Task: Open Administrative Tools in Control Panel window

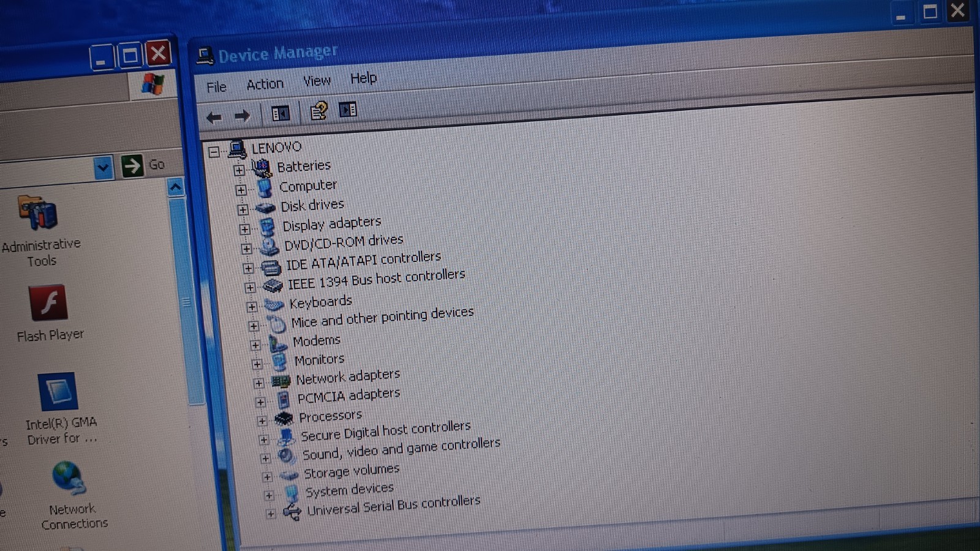Action: tap(40, 231)
